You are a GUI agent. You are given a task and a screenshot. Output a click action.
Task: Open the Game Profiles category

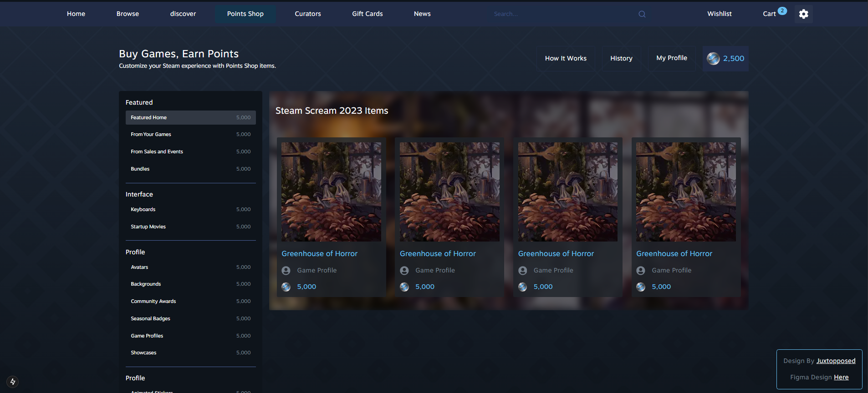point(190,336)
